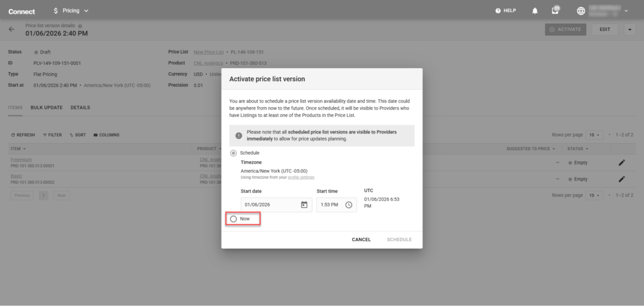This screenshot has height=306, width=644.
Task: Click the clock icon in Start time field
Action: [x=348, y=205]
